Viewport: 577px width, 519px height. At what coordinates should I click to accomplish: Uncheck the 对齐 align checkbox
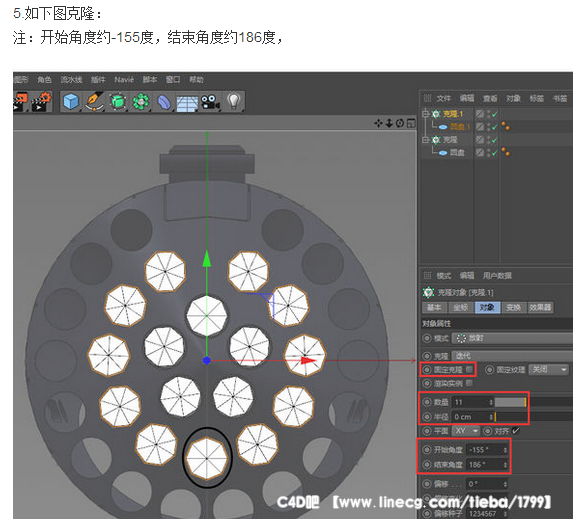click(x=516, y=431)
